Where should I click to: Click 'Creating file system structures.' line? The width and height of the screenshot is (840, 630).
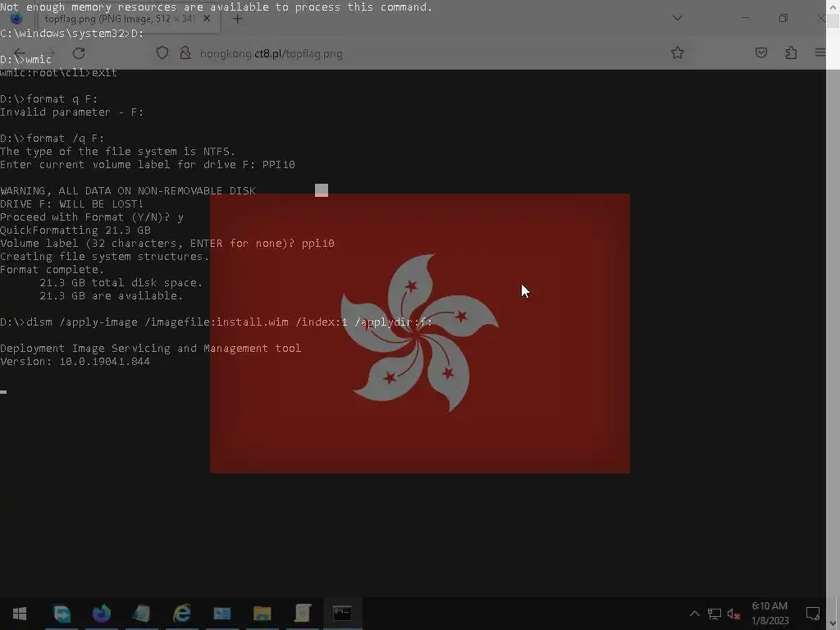coord(104,257)
